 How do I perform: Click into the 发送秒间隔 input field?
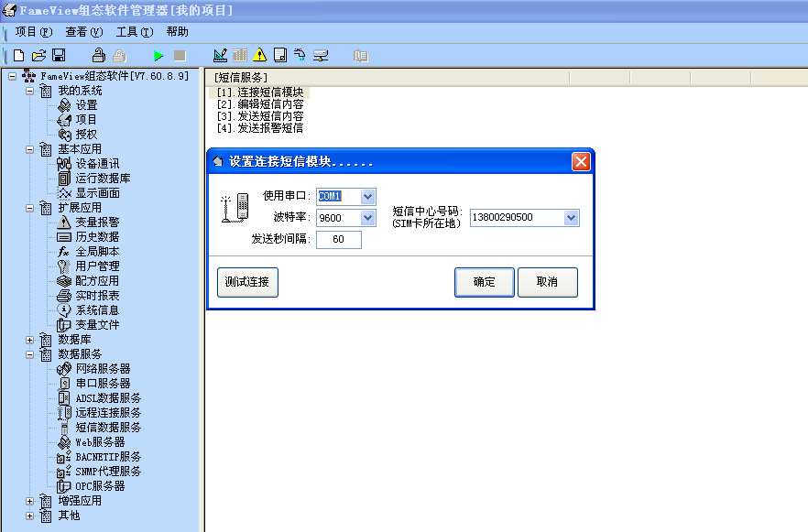click(x=339, y=240)
